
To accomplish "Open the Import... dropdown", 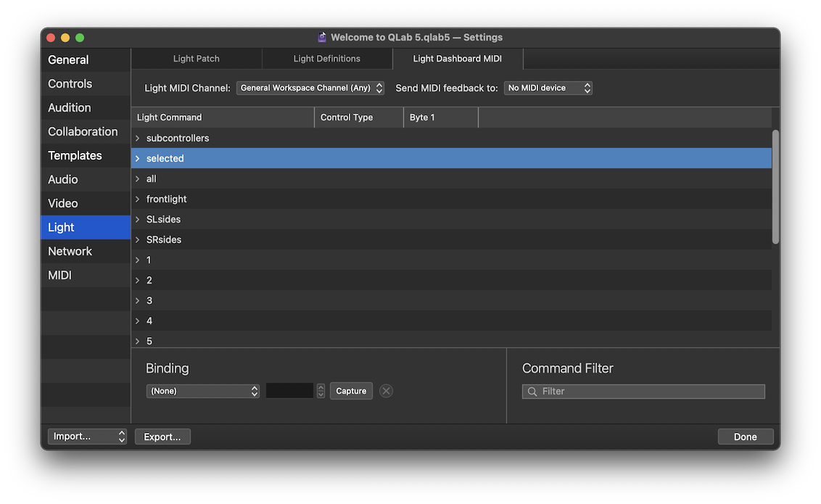I will (x=86, y=436).
